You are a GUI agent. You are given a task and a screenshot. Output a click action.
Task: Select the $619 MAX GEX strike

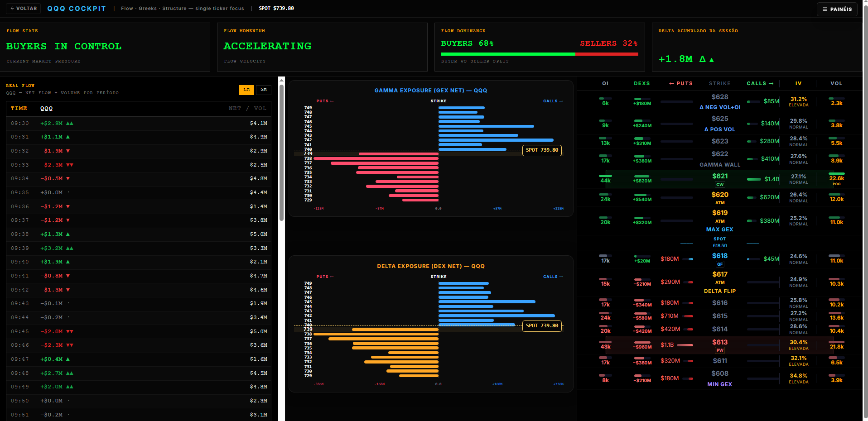[720, 213]
